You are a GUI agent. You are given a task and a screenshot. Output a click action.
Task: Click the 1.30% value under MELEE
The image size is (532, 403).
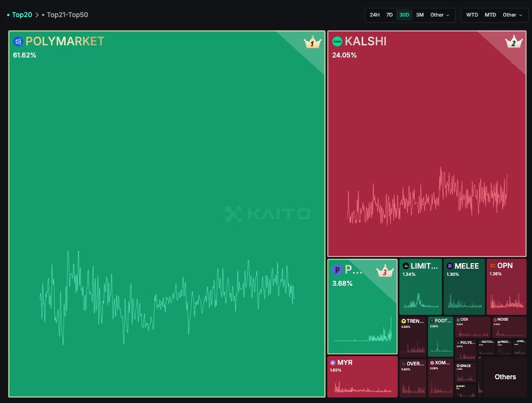coord(452,274)
